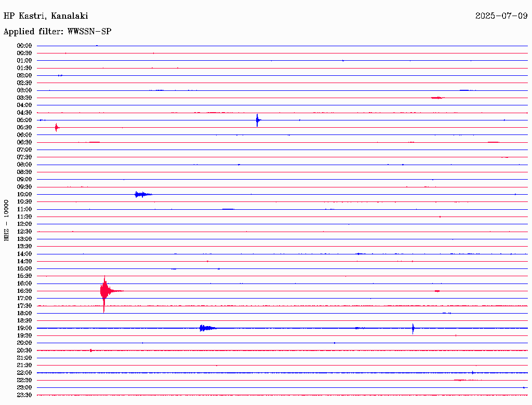Click the red dot event on the 20:30 trace
The image size is (532, 405).
coord(91,350)
